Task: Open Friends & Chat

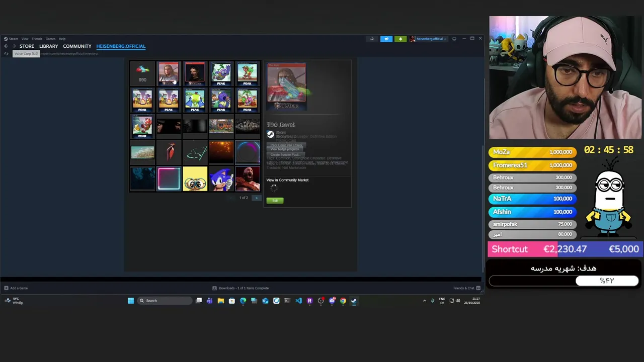Action: (467, 288)
